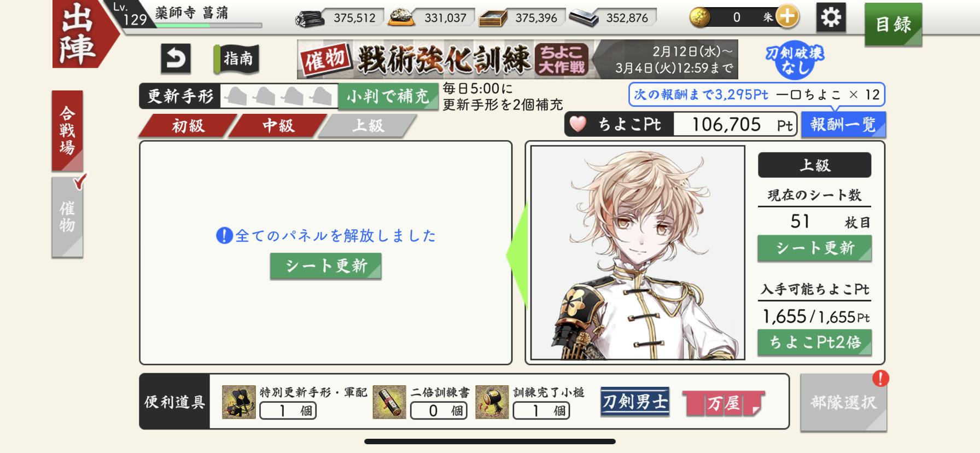This screenshot has height=453, width=980.
Task: Select the 訓練完了小槌 mallet icon
Action: click(x=492, y=402)
